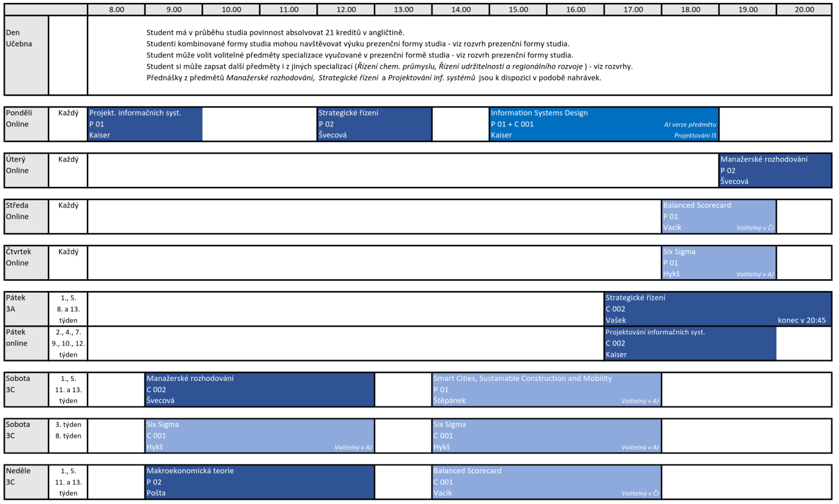Click weeks '1., 5. 8. a 13. týden' cell
This screenshot has height=504, width=839.
point(68,309)
